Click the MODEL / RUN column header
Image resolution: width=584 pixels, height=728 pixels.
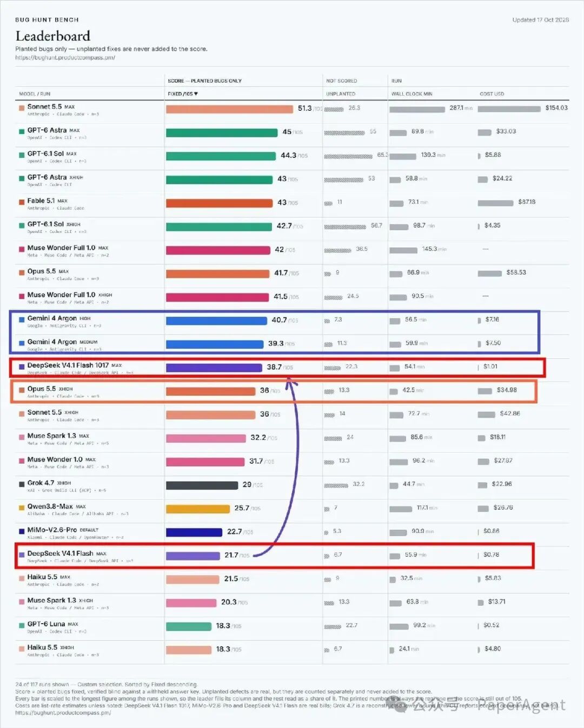pyautogui.click(x=35, y=94)
